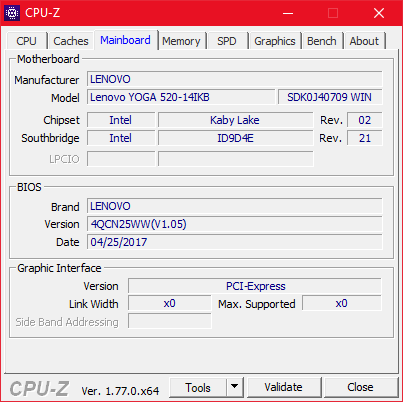
Task: Click the Chipset Kaby Lake field
Action: (235, 120)
